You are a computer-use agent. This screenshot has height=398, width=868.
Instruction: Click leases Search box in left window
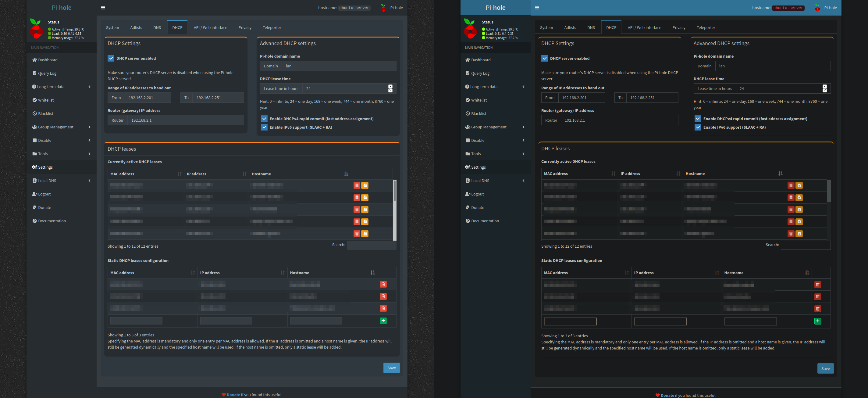pyautogui.click(x=371, y=245)
